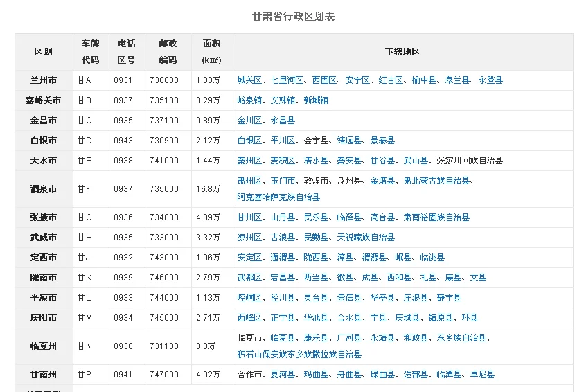Click the 华池县 link

pyautogui.click(x=316, y=319)
